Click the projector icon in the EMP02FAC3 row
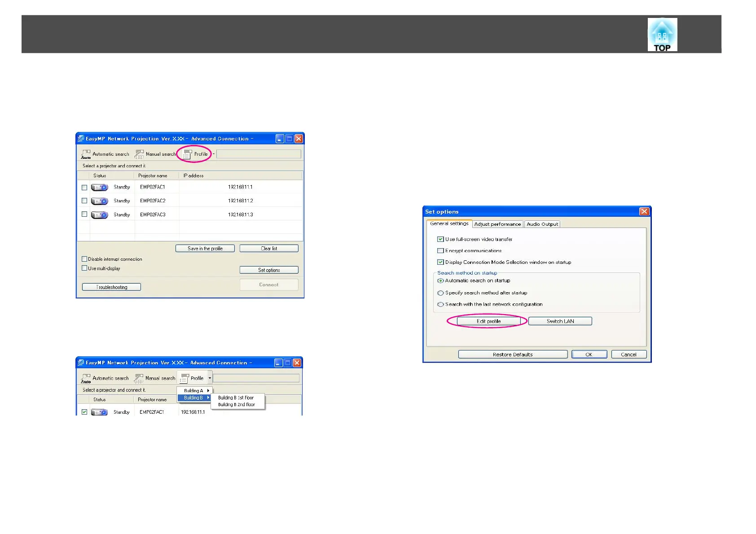The width and height of the screenshot is (756, 534). click(x=100, y=215)
